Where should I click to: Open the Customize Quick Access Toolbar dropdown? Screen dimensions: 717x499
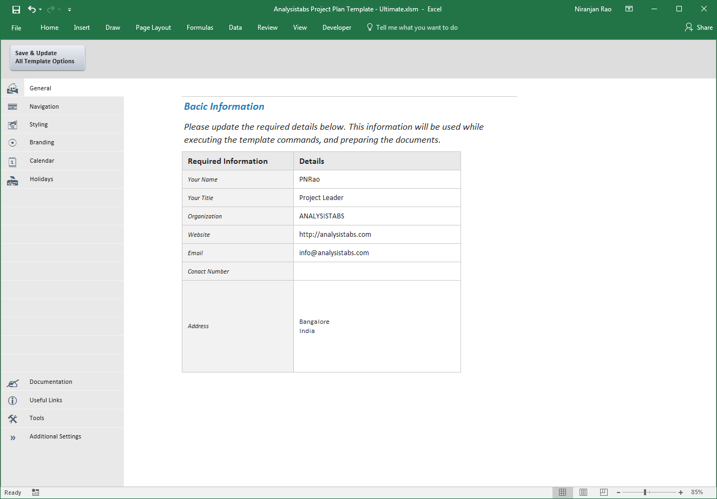click(x=70, y=10)
